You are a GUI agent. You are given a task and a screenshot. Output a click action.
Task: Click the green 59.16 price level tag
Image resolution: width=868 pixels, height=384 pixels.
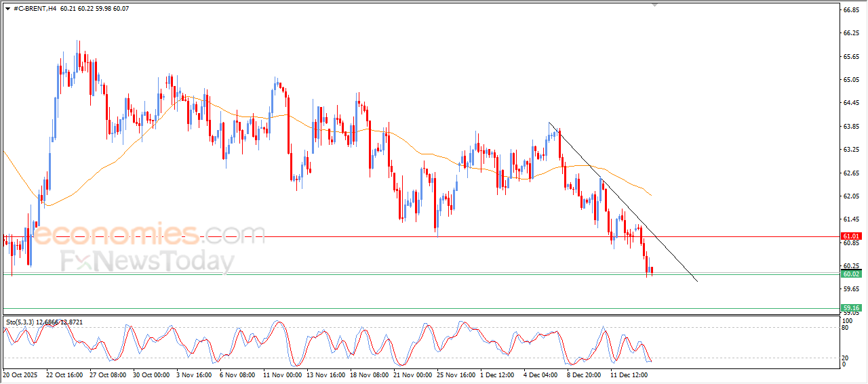850,308
